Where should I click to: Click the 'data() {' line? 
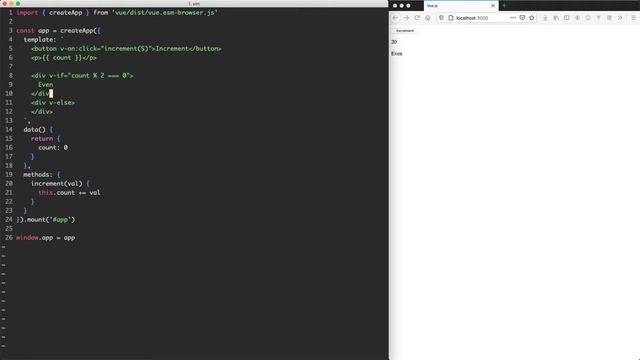click(x=38, y=129)
